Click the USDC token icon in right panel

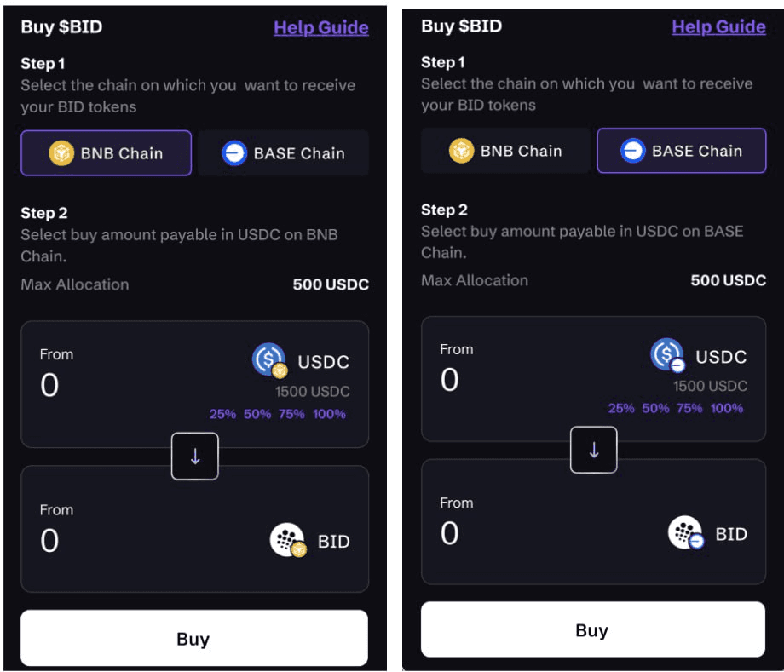point(667,355)
